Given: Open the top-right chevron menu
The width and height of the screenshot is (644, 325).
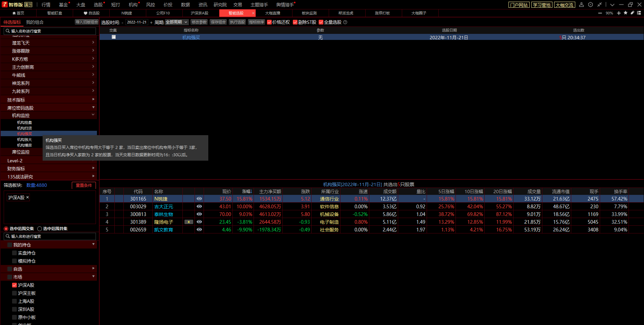Looking at the screenshot, I should click(x=612, y=5).
